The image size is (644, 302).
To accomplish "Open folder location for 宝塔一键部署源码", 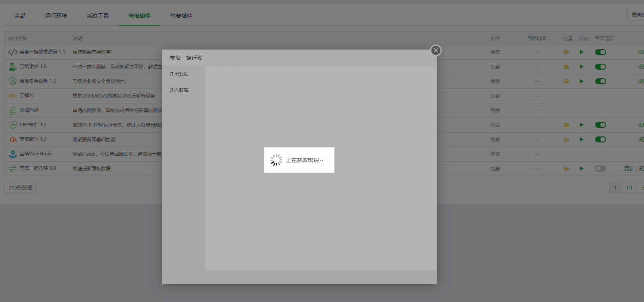I will click(566, 52).
